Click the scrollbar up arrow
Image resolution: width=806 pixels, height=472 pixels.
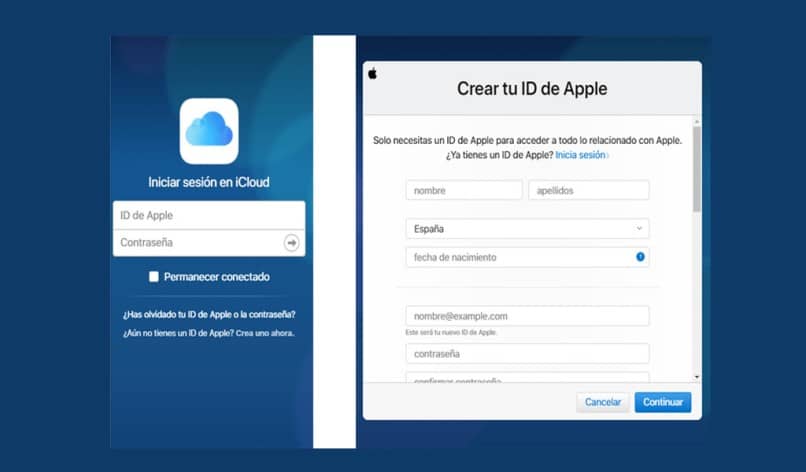tap(697, 122)
